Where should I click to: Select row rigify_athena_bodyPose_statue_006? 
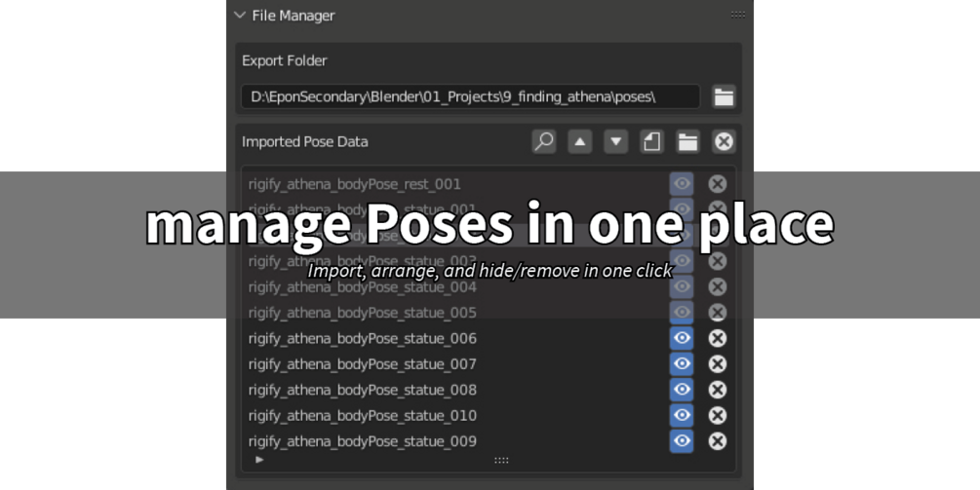456,338
